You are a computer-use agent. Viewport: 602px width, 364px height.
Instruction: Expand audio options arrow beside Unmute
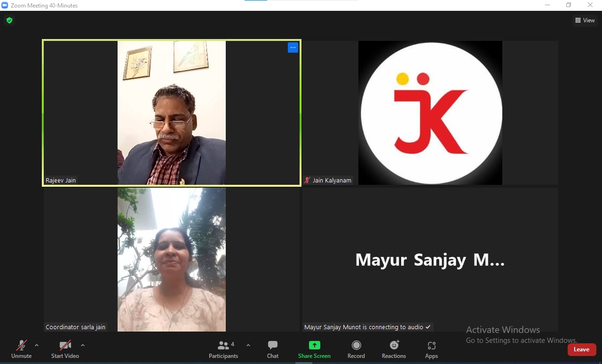pos(37,345)
